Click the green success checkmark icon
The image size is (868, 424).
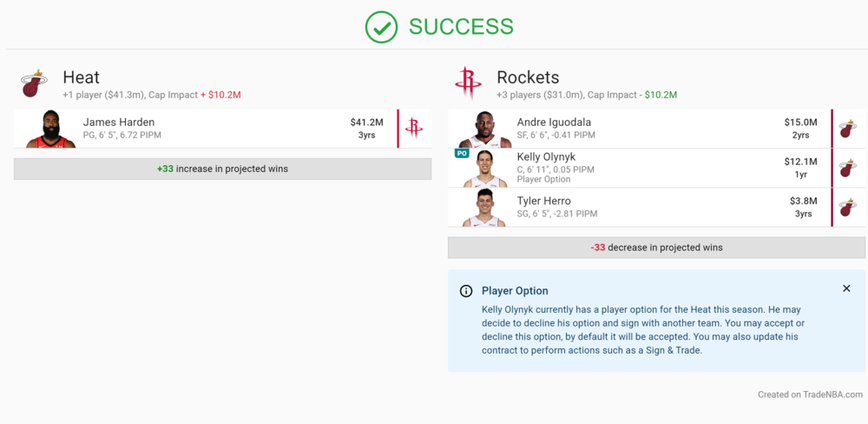click(x=381, y=27)
